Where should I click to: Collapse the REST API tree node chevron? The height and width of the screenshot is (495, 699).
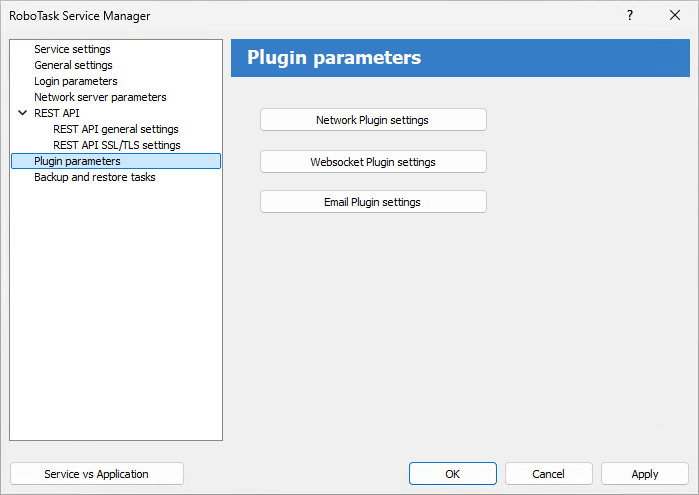point(22,113)
